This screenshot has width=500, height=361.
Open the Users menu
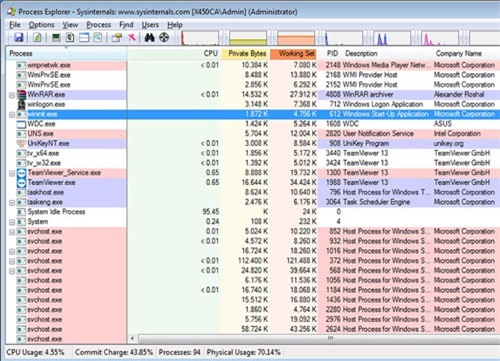150,25
